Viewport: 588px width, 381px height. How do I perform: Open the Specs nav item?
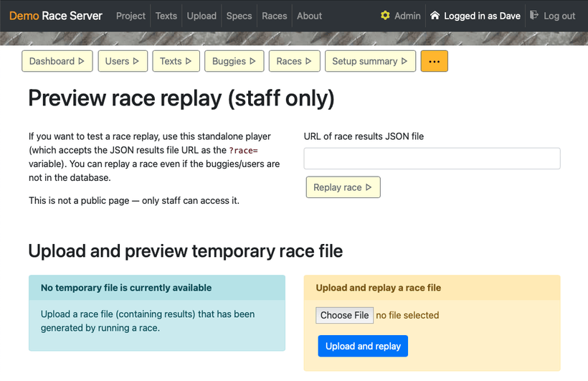240,16
